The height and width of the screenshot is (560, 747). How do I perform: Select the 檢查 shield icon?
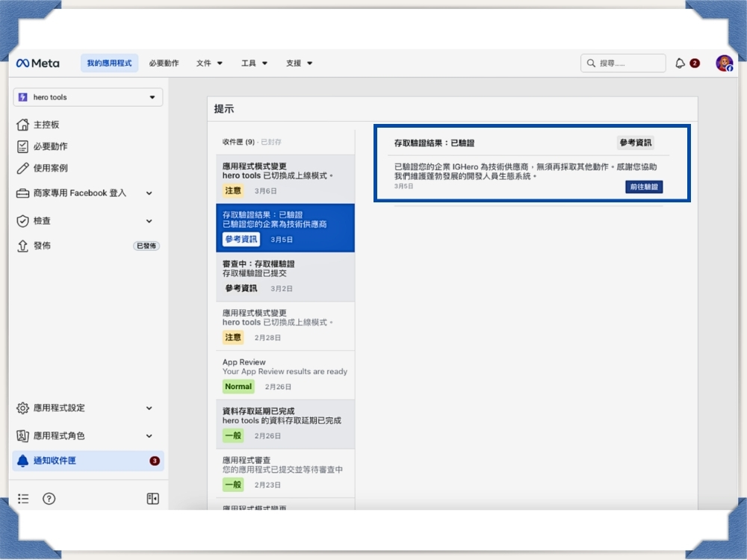[x=23, y=221]
